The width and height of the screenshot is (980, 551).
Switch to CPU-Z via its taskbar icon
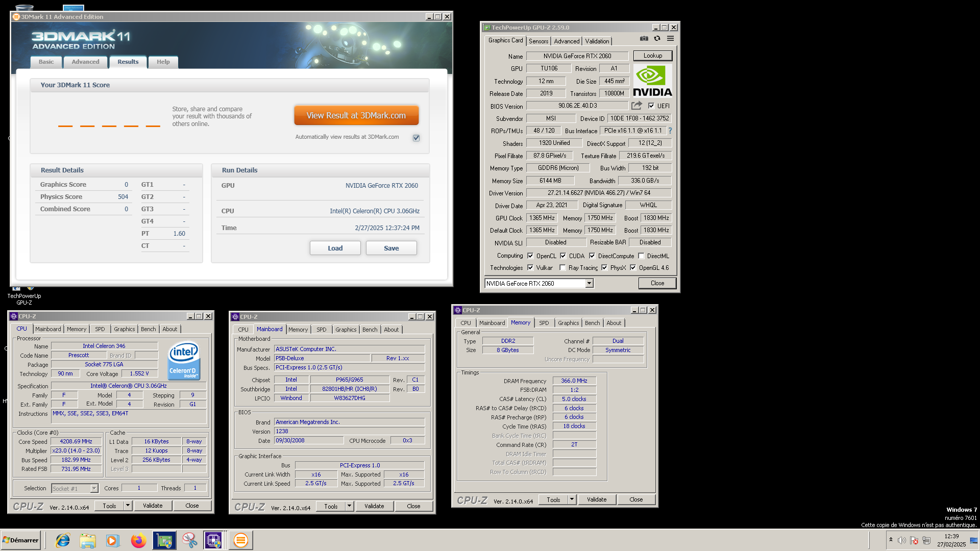pos(213,540)
